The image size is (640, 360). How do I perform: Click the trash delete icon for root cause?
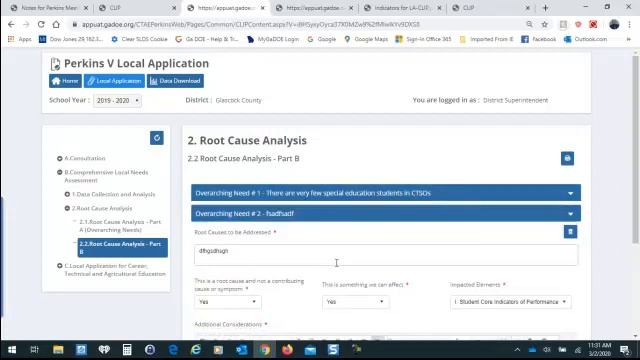(x=570, y=232)
